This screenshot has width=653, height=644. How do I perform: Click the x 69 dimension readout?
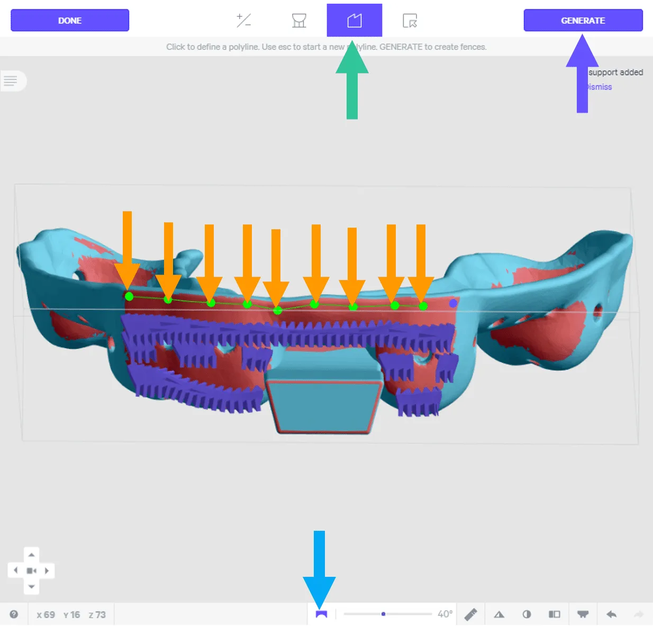[46, 614]
